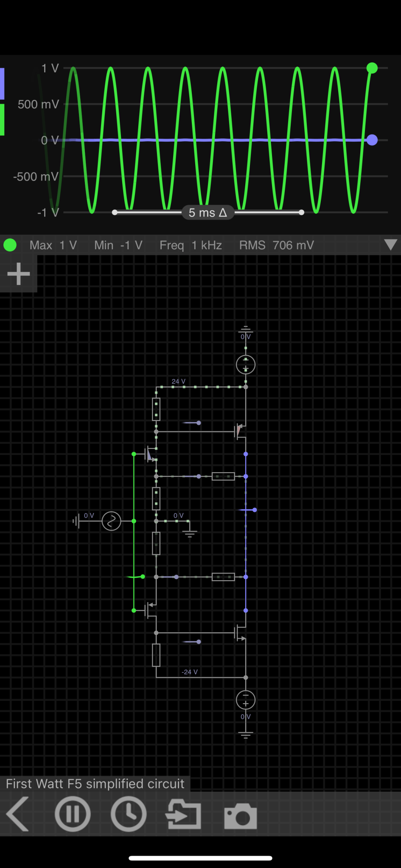Select the green input probe marker

pyautogui.click(x=143, y=576)
